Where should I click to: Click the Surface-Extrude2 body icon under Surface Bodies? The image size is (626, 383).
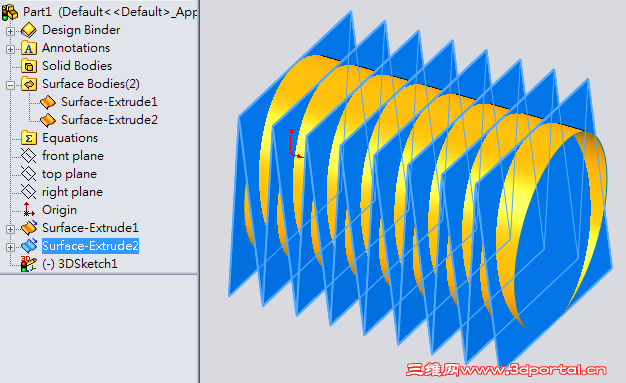coord(48,120)
